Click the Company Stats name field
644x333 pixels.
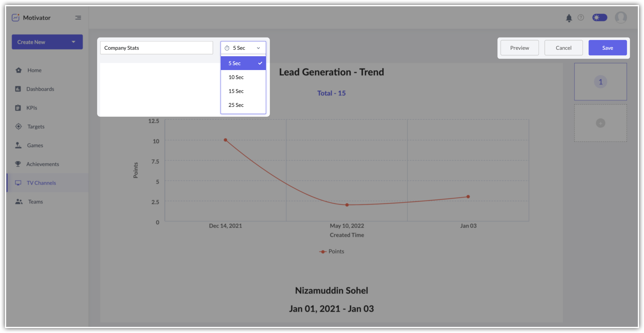(x=156, y=48)
